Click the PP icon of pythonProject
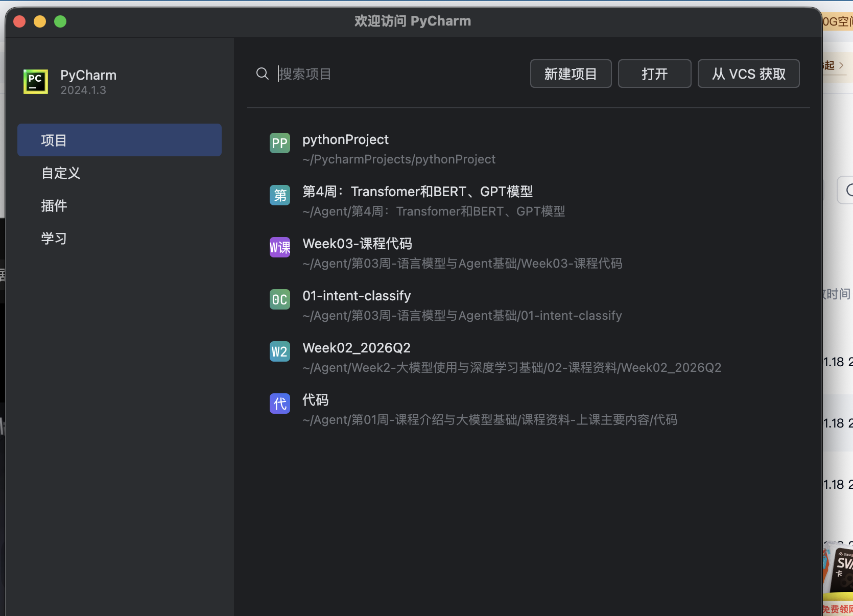 point(280,143)
